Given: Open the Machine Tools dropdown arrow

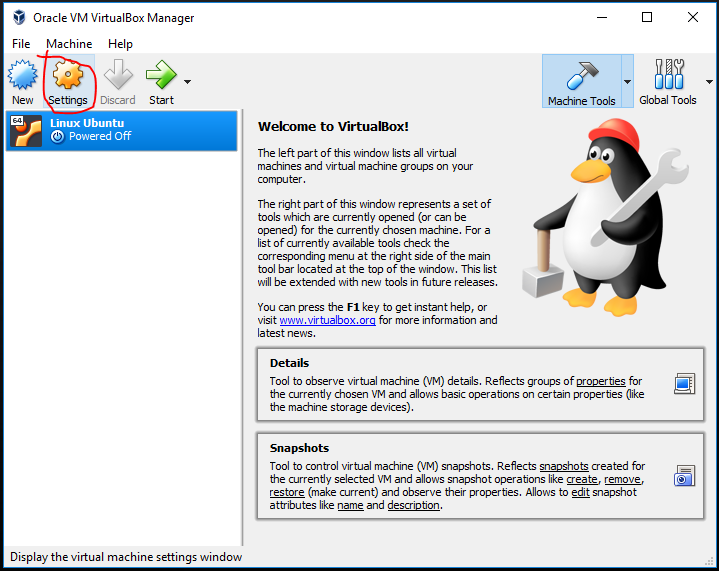Looking at the screenshot, I should click(x=627, y=82).
